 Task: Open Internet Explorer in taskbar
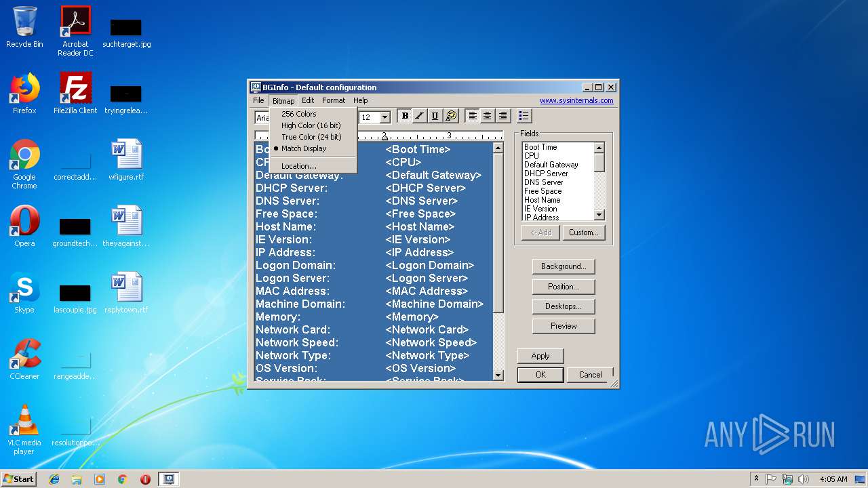54,479
